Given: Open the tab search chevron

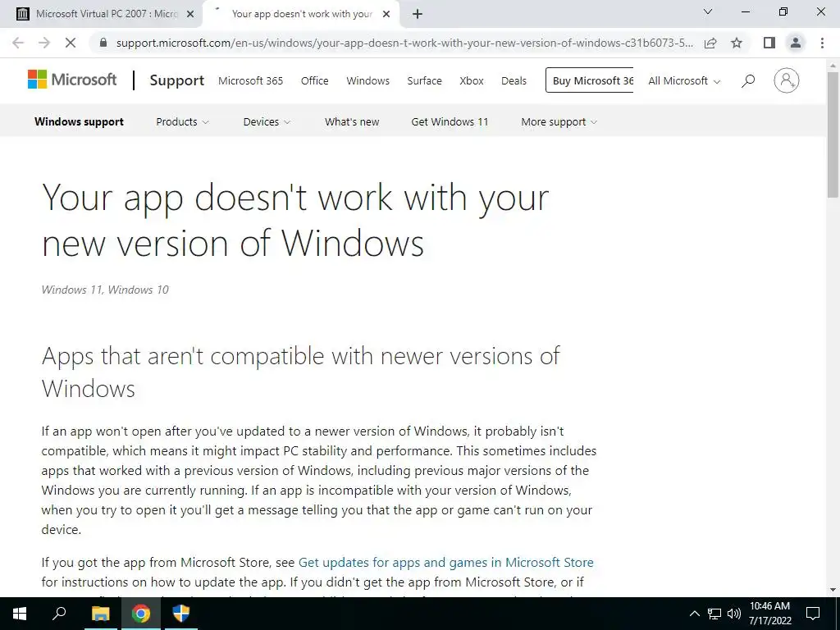Looking at the screenshot, I should [708, 11].
